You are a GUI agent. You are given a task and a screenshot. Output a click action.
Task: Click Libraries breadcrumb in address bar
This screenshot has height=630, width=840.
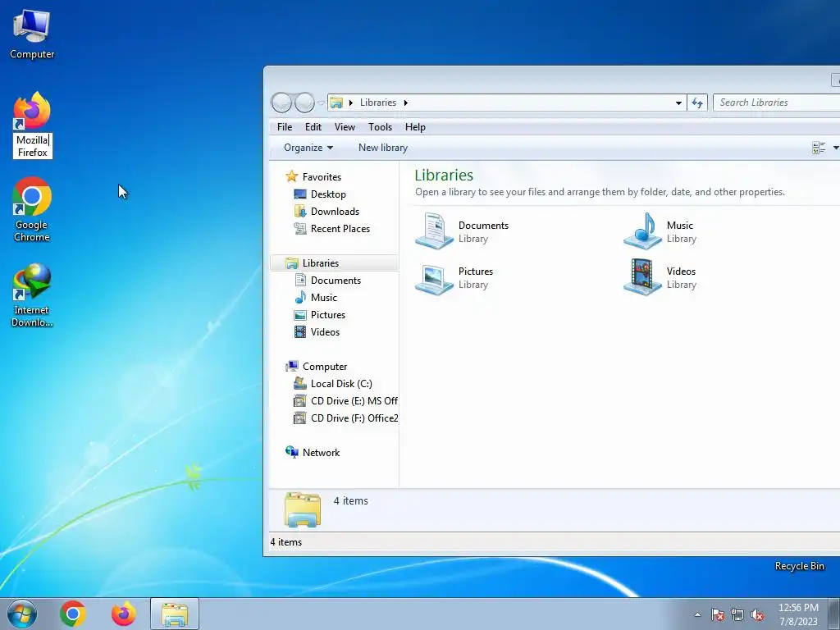pyautogui.click(x=377, y=103)
